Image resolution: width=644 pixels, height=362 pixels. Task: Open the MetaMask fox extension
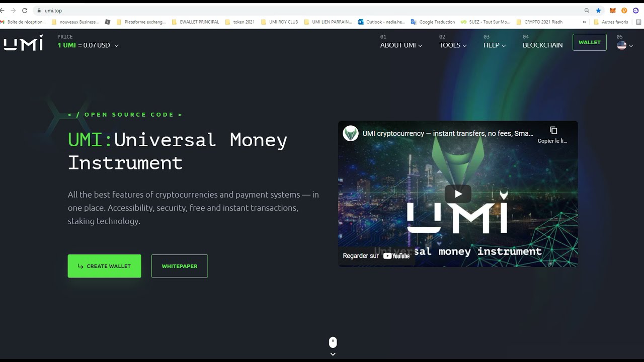[612, 11]
